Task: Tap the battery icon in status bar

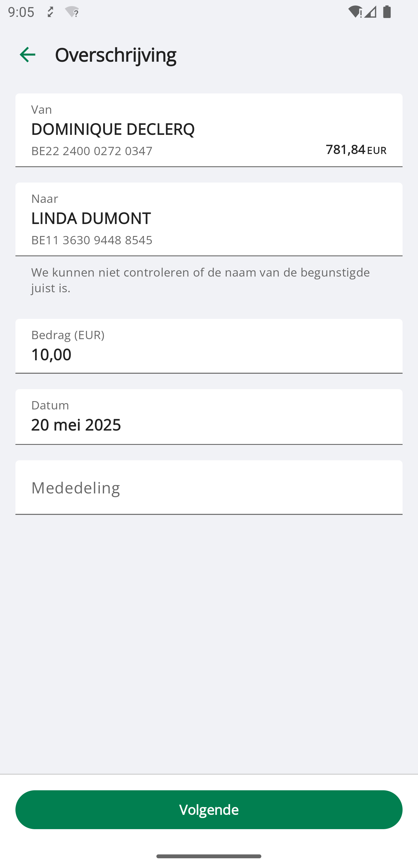Action: (387, 12)
